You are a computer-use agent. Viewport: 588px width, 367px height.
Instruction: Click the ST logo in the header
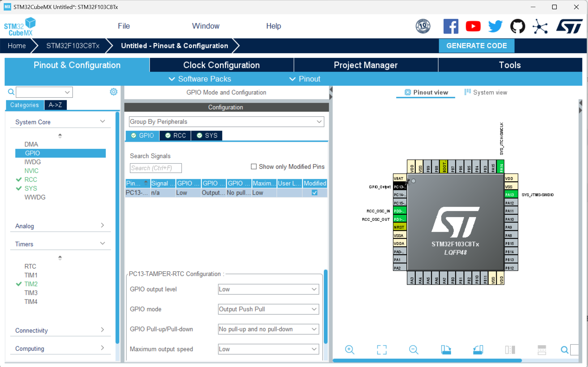(569, 26)
